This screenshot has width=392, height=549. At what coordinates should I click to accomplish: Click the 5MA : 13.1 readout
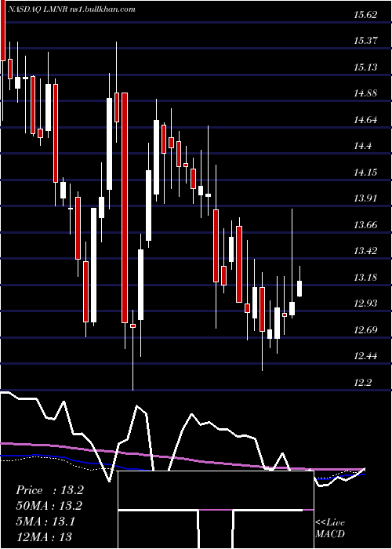click(45, 522)
